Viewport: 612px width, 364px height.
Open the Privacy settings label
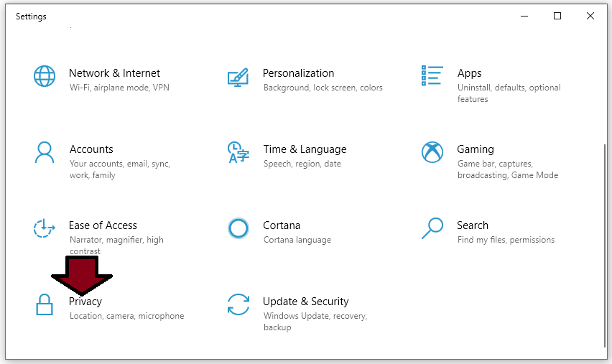coord(85,302)
